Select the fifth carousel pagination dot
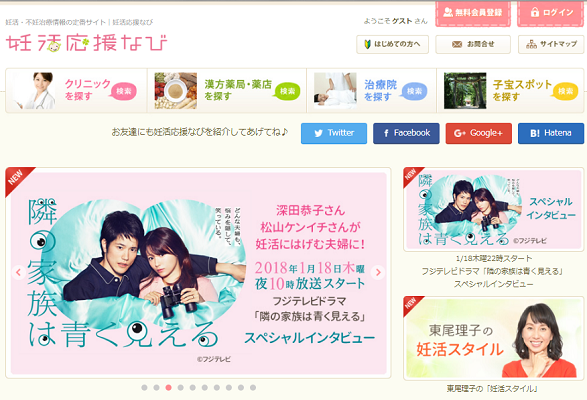 (x=192, y=388)
